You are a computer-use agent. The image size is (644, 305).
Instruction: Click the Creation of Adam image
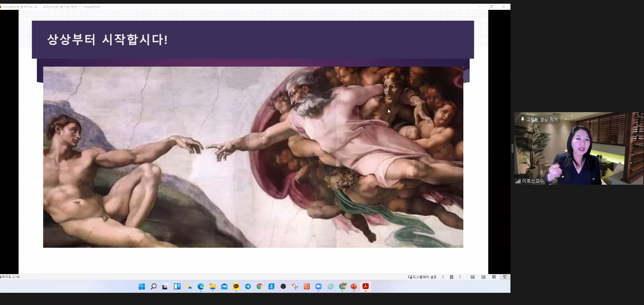tap(253, 157)
